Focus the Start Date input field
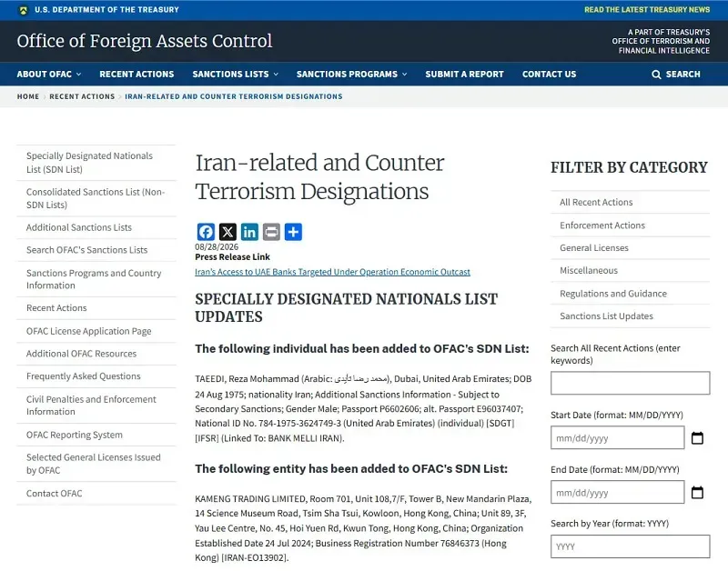 [618, 438]
